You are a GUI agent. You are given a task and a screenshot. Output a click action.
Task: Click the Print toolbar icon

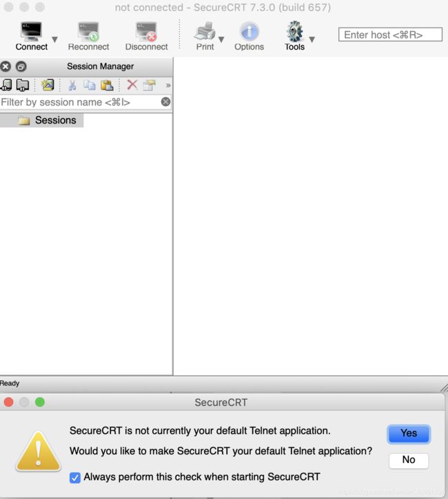click(x=205, y=31)
